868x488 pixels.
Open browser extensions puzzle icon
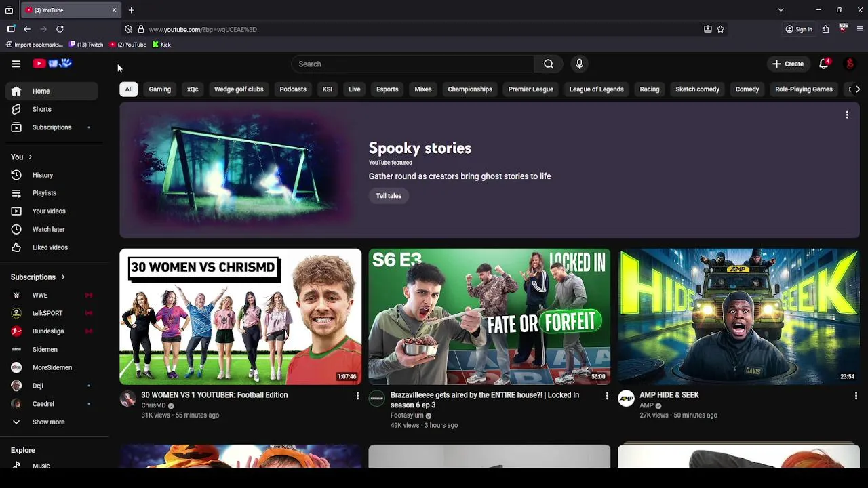pos(825,29)
